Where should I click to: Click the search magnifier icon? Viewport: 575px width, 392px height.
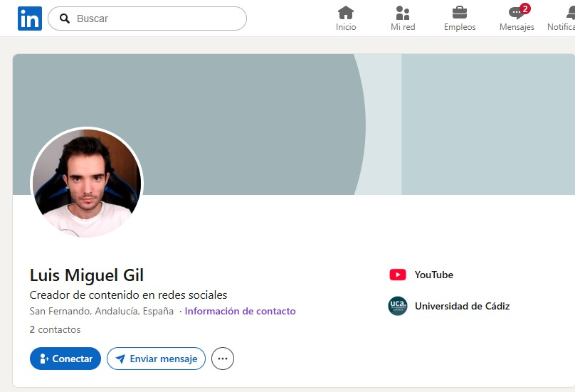(65, 18)
